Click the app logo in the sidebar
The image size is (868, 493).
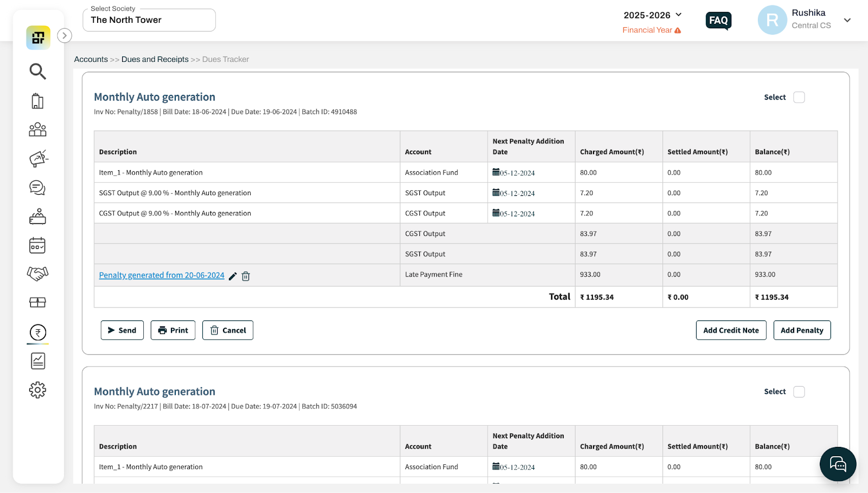click(x=38, y=37)
